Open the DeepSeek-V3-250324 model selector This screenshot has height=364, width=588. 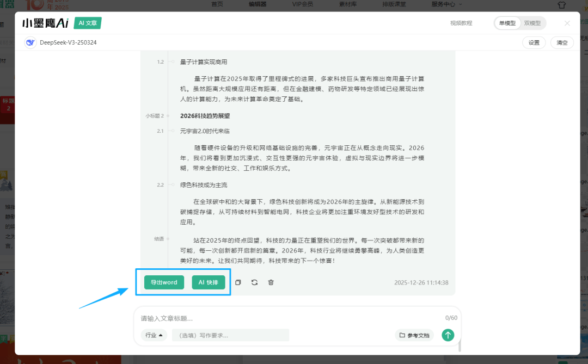click(68, 42)
